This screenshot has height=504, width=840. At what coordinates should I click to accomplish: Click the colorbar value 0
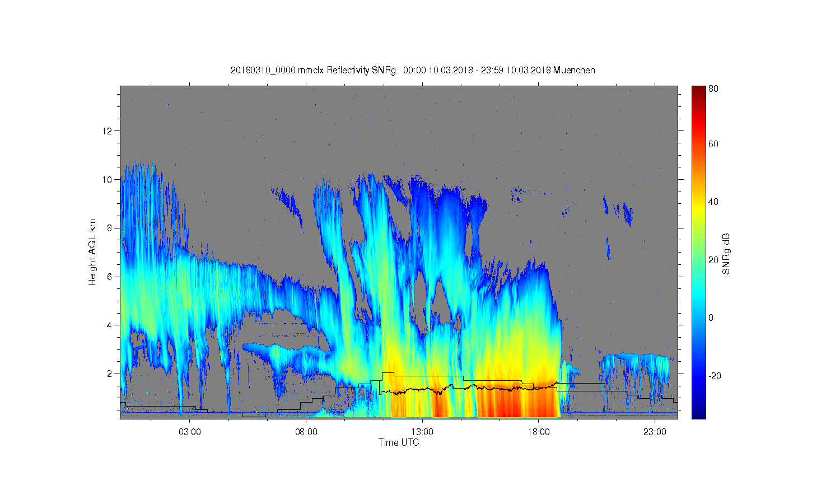711,318
